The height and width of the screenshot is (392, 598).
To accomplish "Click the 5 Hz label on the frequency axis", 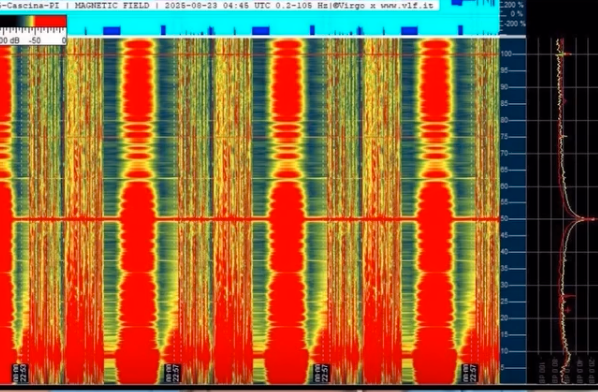I will (x=503, y=367).
